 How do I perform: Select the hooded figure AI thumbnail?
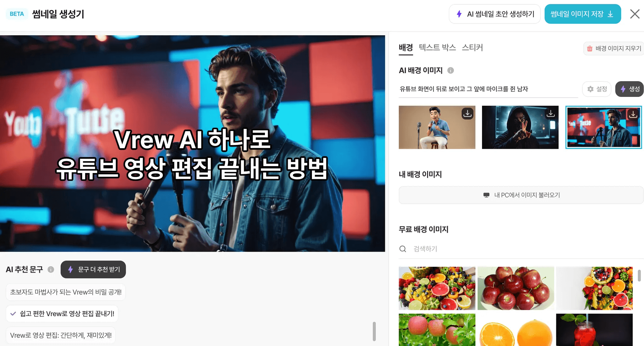pos(520,127)
